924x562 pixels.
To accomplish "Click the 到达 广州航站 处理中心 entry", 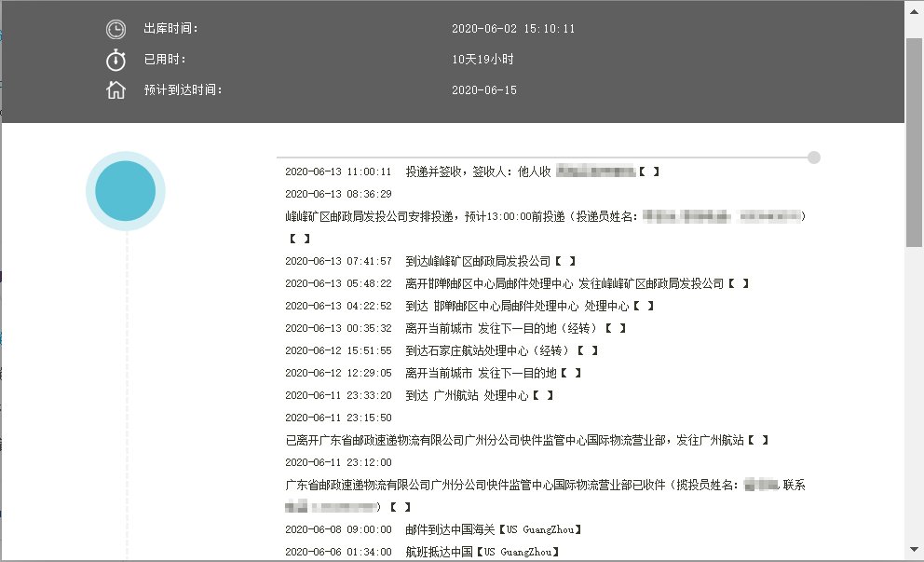I will pos(479,396).
